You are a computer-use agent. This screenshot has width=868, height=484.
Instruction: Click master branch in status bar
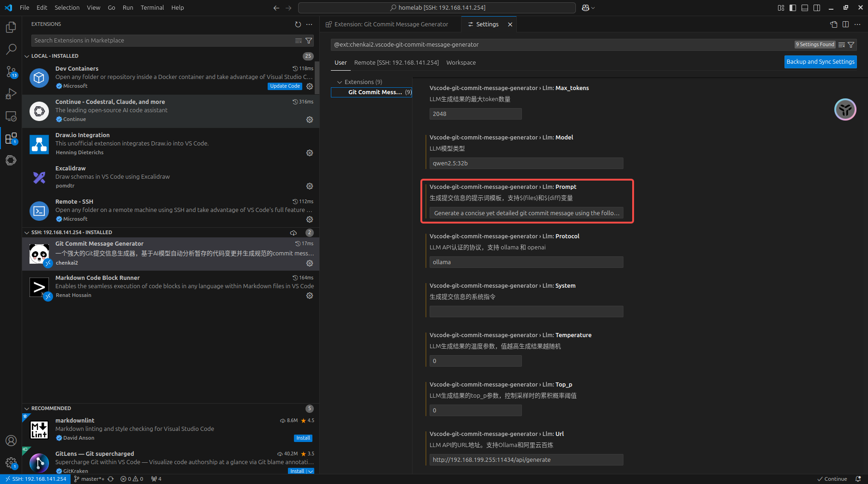(x=89, y=479)
